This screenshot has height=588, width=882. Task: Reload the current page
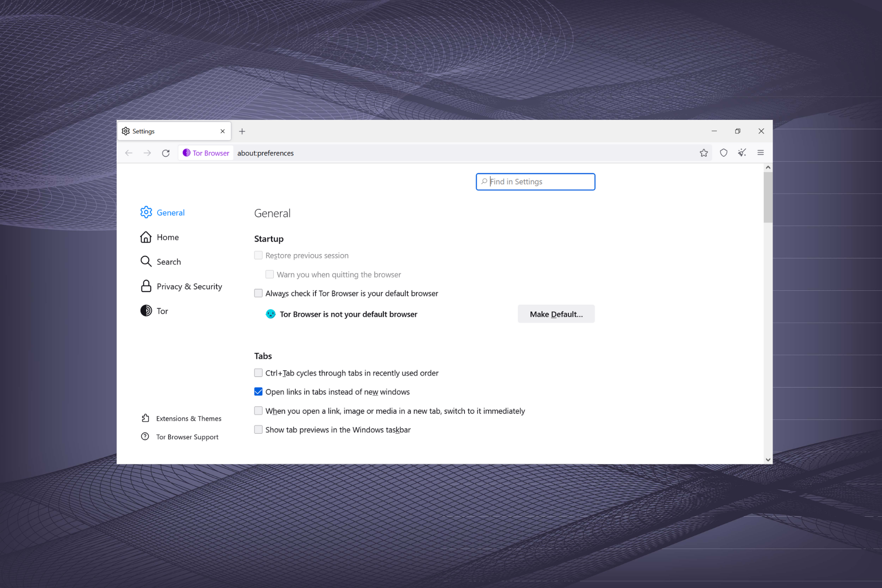tap(166, 153)
